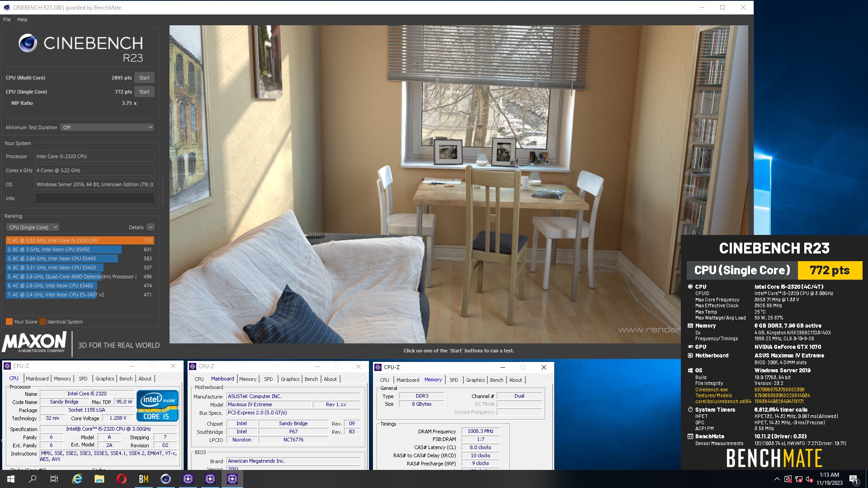Open Task View on the taskbar
868x488 pixels.
tap(54, 479)
